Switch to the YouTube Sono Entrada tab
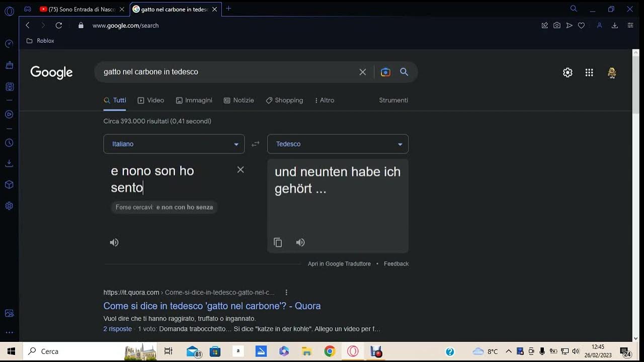Screen dimensions: 644x362 click(x=78, y=9)
